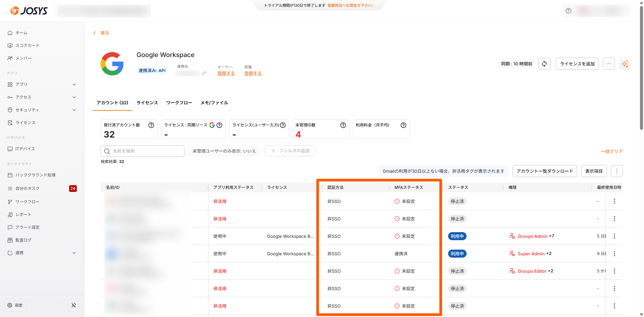Screen dimensions: 644x317
Task: Click the pencil edit icon beside 連携名
Action: 204,73
